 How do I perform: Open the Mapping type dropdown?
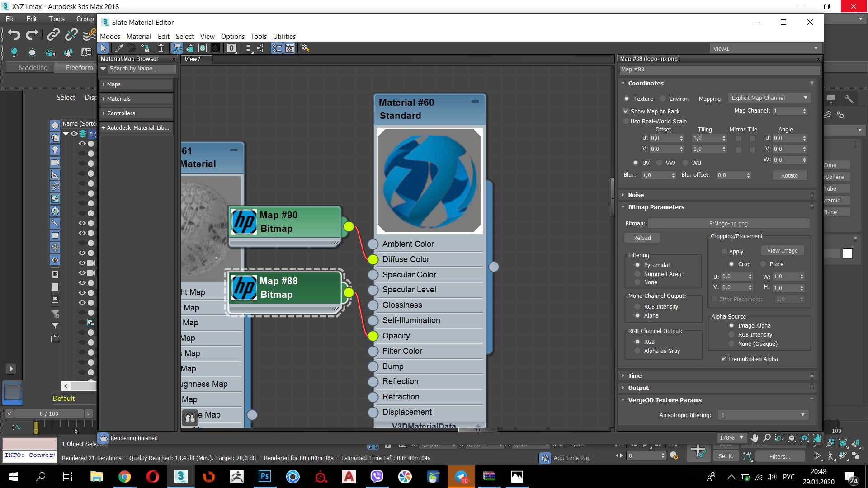[x=769, y=98]
